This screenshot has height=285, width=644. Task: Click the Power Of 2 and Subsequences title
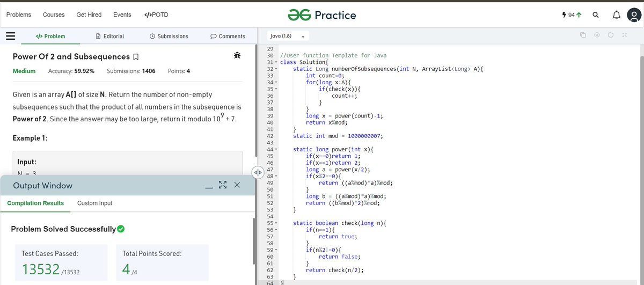[x=71, y=56]
